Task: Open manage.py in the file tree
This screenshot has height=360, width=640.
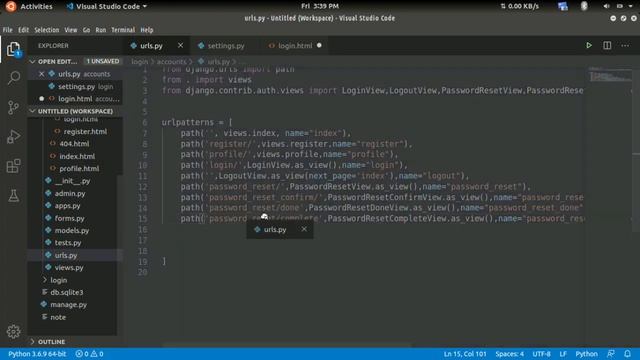Action: coord(68,304)
